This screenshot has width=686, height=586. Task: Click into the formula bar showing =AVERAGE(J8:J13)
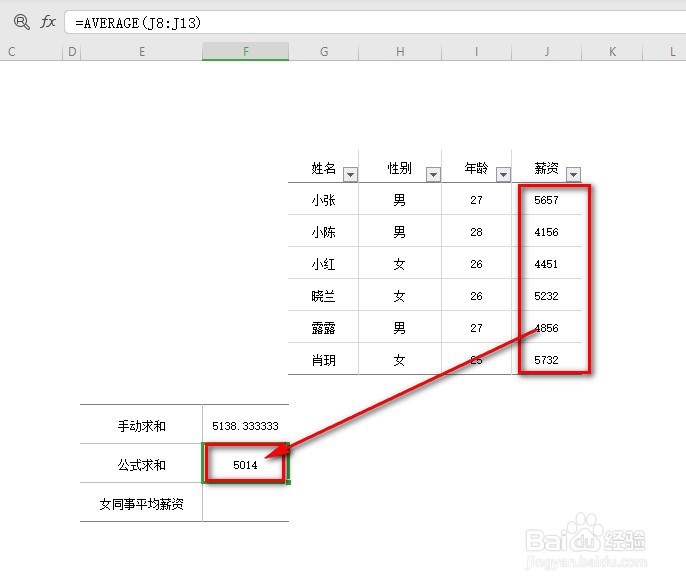tap(375, 22)
